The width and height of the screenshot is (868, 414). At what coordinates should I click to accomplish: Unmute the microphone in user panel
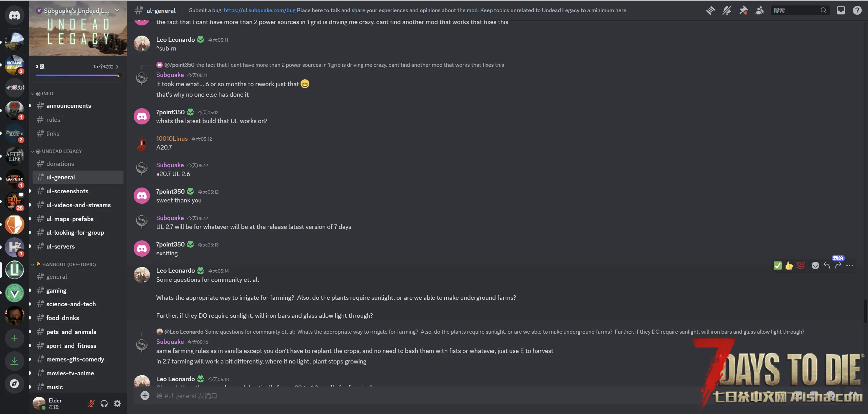(91, 403)
